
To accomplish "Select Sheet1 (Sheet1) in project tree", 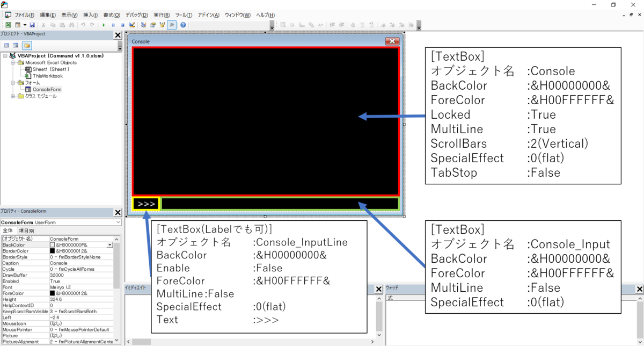I will [x=51, y=69].
